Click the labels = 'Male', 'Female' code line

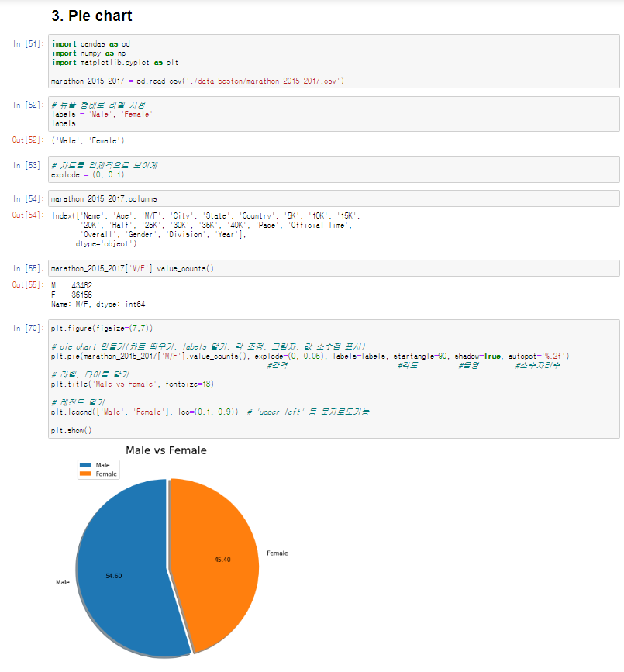click(x=102, y=115)
